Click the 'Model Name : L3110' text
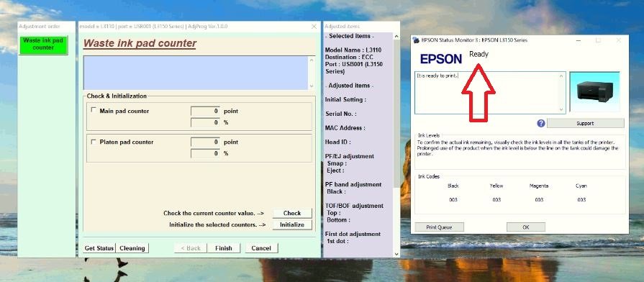 click(353, 50)
